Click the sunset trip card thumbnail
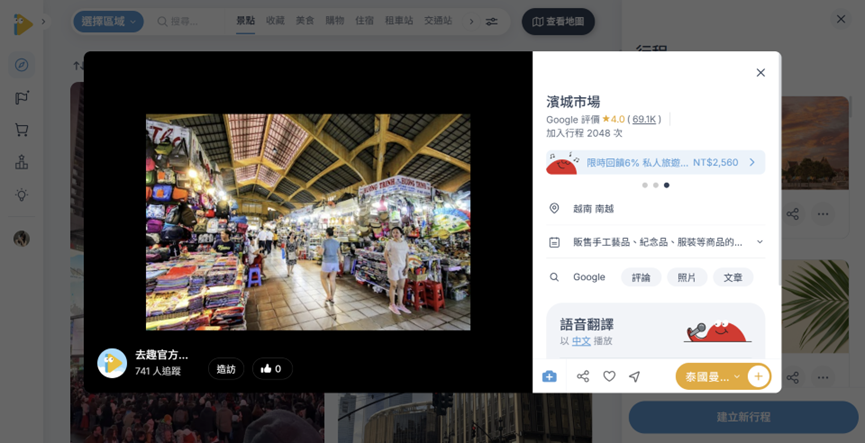The height and width of the screenshot is (443, 865). [x=815, y=143]
